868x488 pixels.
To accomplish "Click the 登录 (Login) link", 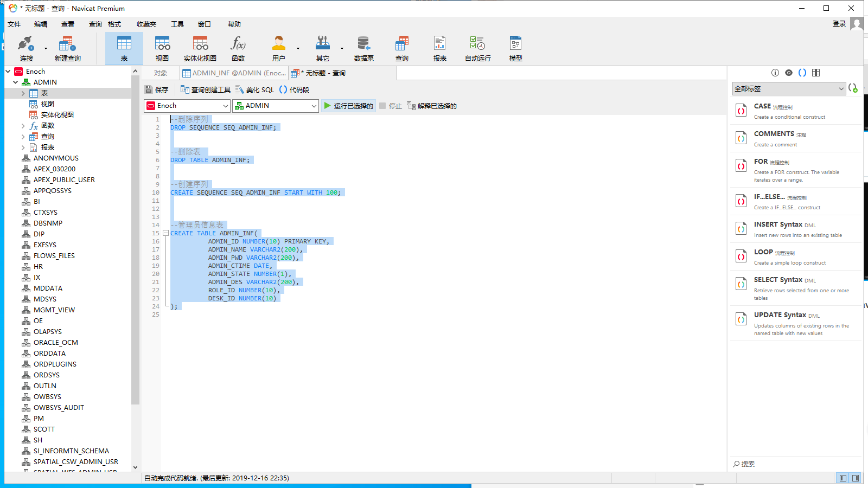I will 839,24.
